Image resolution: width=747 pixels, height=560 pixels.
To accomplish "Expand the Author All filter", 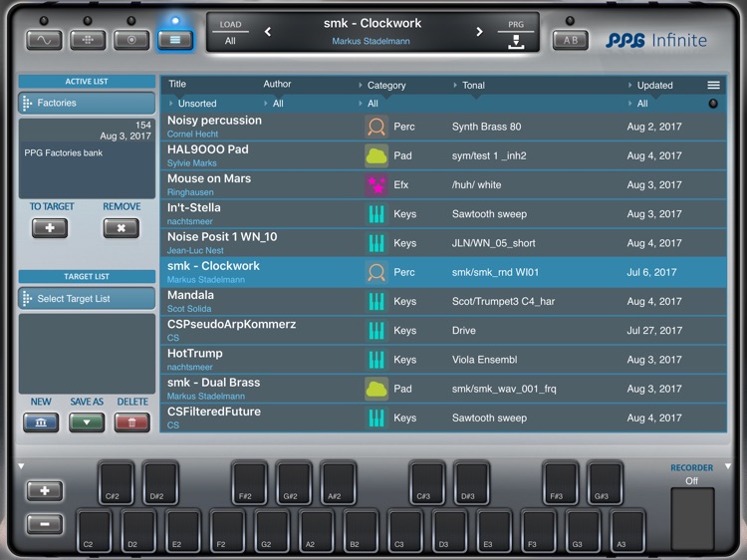I will coord(274,104).
